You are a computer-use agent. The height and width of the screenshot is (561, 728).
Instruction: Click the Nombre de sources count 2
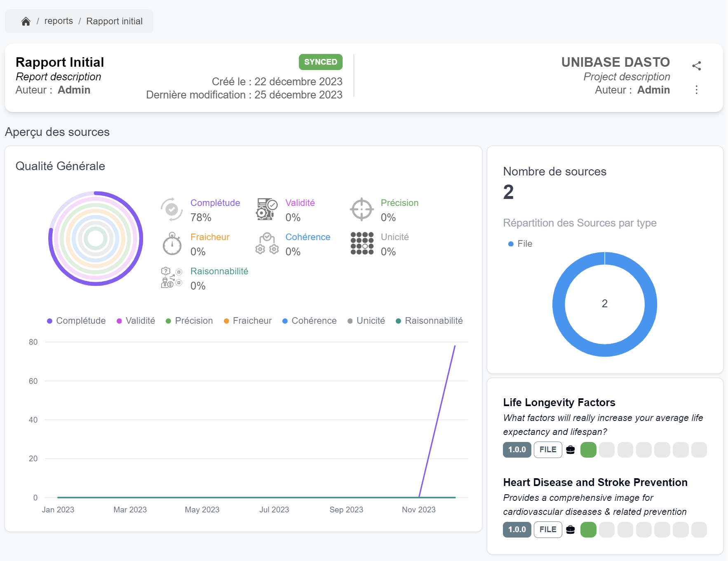(x=508, y=192)
